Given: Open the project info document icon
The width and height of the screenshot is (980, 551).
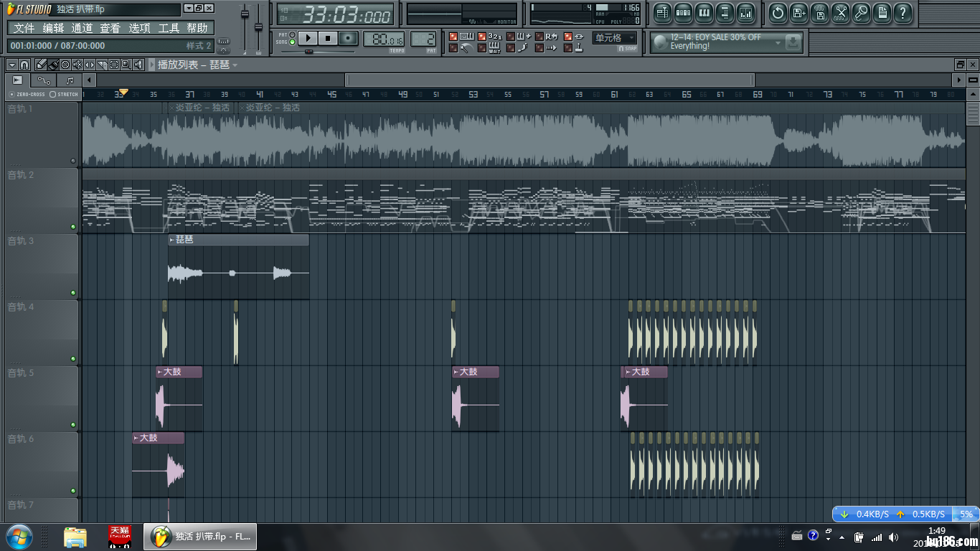Looking at the screenshot, I should (x=882, y=13).
